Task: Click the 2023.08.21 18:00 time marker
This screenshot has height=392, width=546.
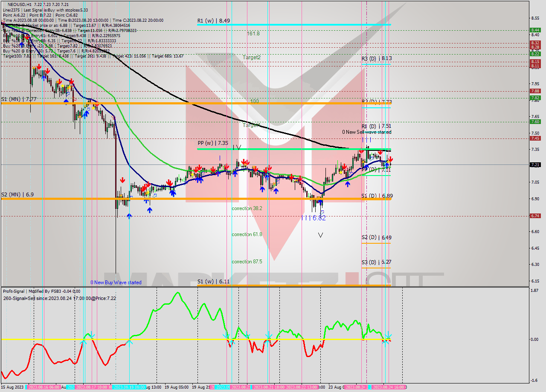Action: coord(270,387)
